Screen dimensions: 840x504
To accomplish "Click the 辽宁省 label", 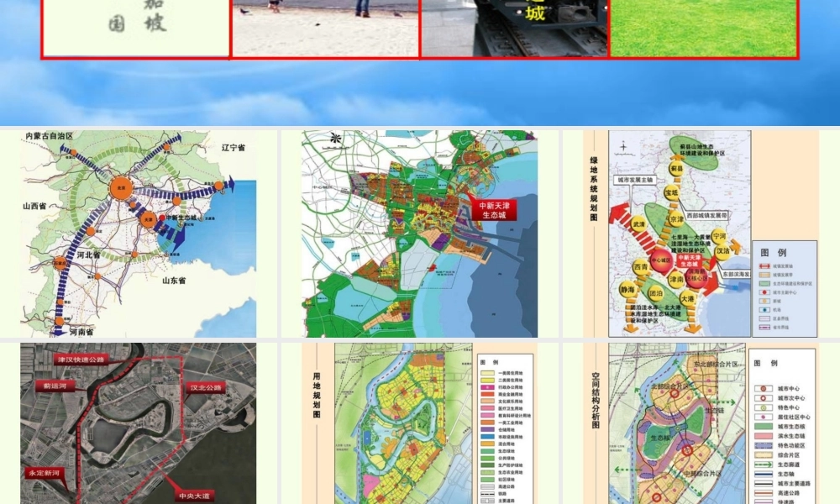I will [233, 147].
